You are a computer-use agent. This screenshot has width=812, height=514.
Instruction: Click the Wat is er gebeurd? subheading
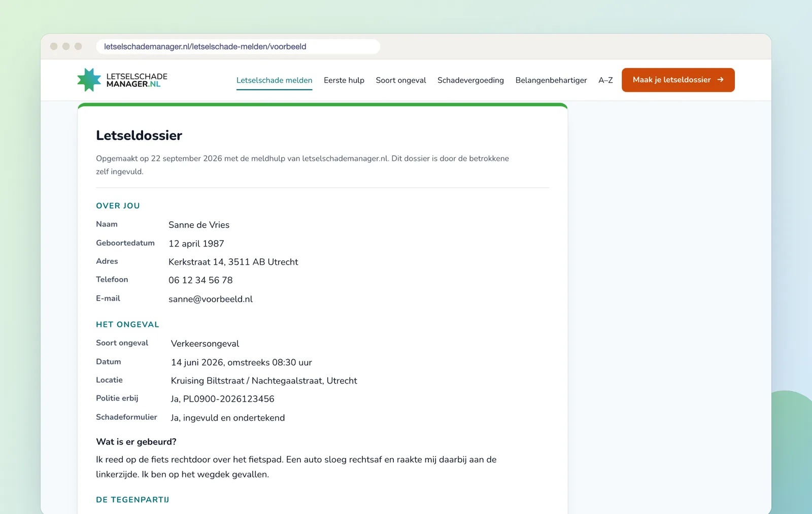point(136,442)
